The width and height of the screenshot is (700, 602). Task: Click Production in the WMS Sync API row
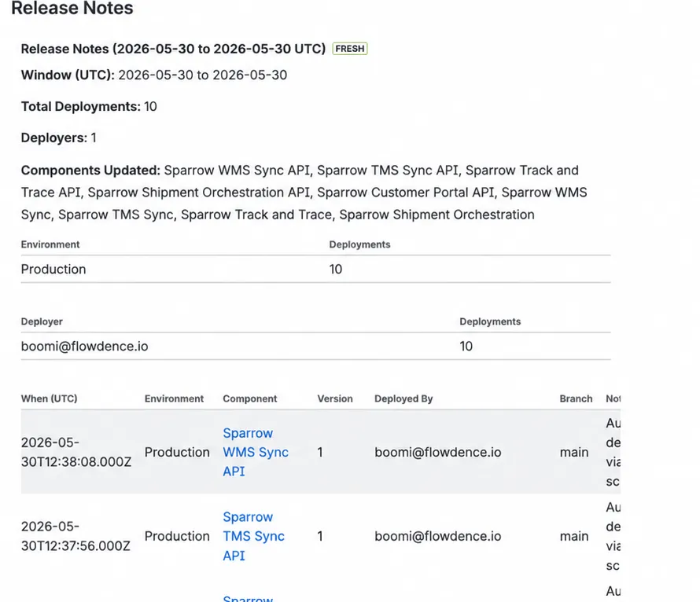[177, 452]
